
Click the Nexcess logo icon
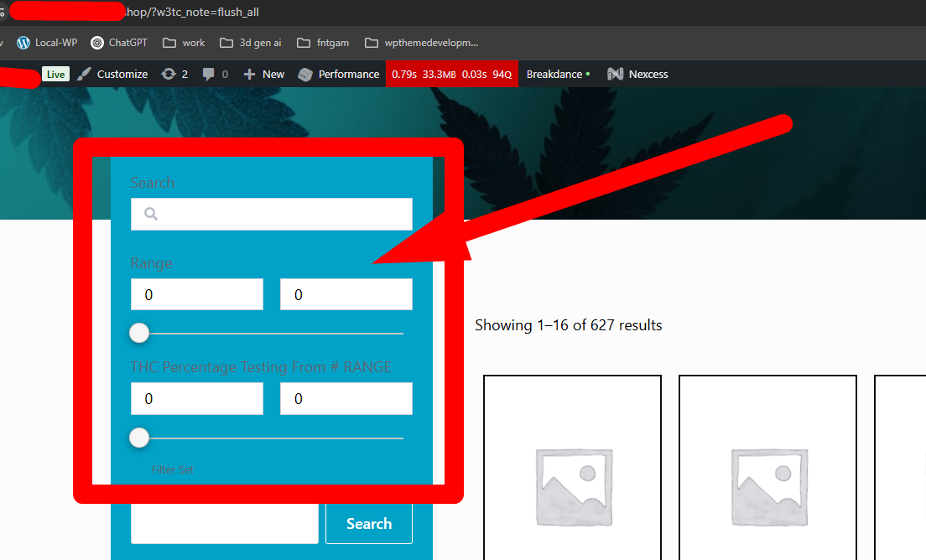point(616,74)
